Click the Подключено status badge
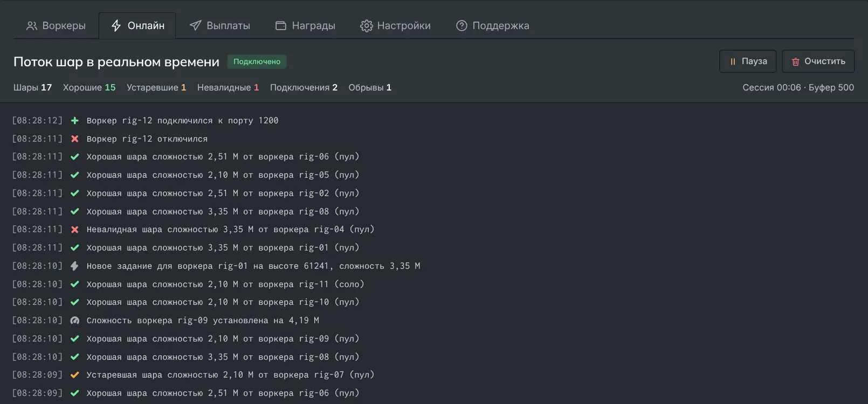 (257, 61)
